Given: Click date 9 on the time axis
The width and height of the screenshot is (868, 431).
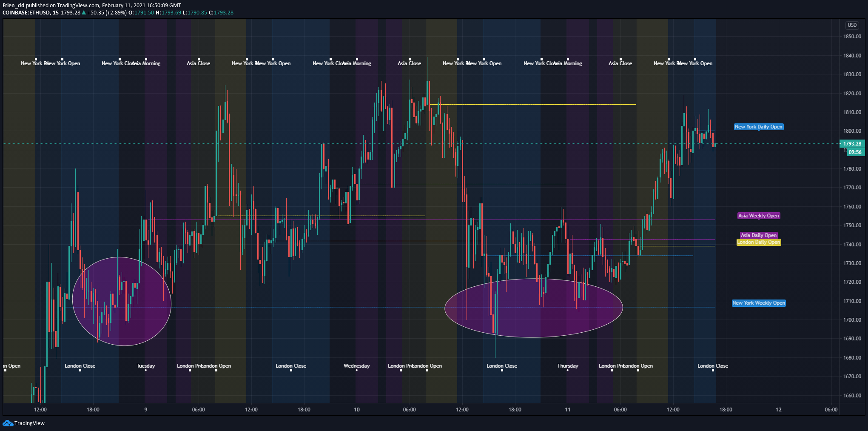Looking at the screenshot, I should click(146, 410).
